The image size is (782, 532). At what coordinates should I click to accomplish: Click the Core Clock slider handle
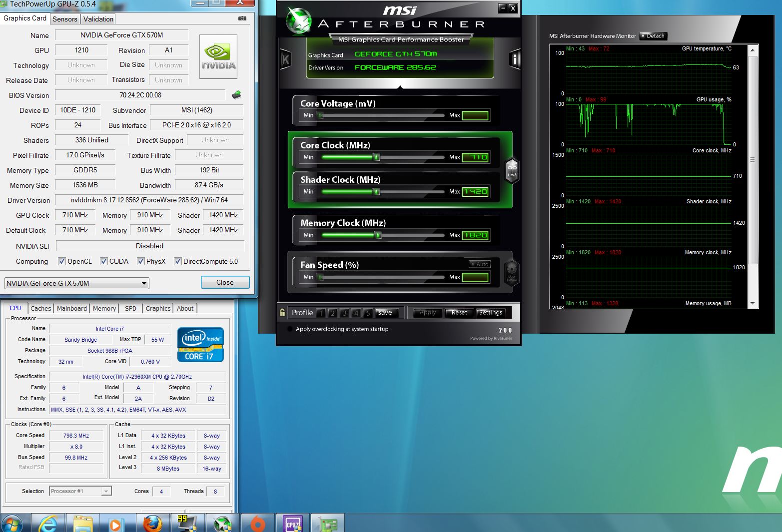(x=377, y=157)
